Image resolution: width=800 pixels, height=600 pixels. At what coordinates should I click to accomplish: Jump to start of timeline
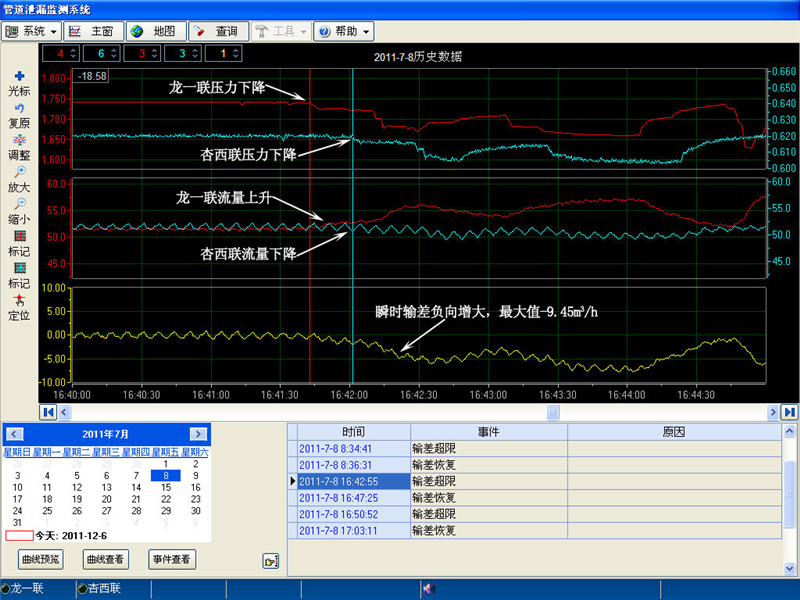pos(48,412)
